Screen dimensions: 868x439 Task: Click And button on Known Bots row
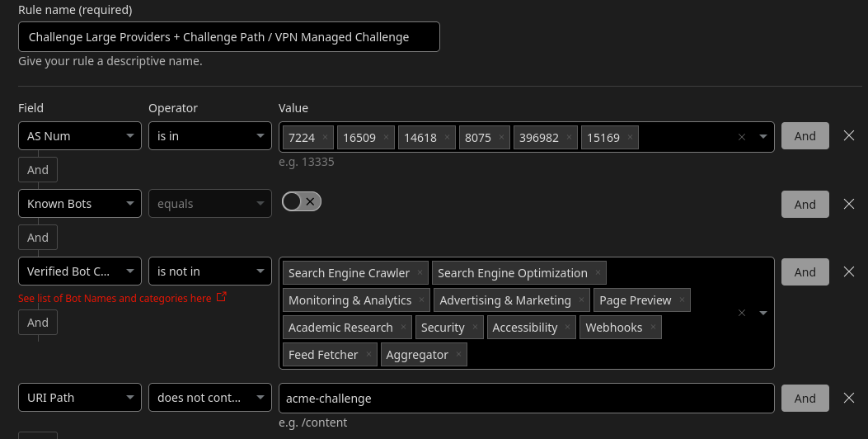(x=805, y=204)
